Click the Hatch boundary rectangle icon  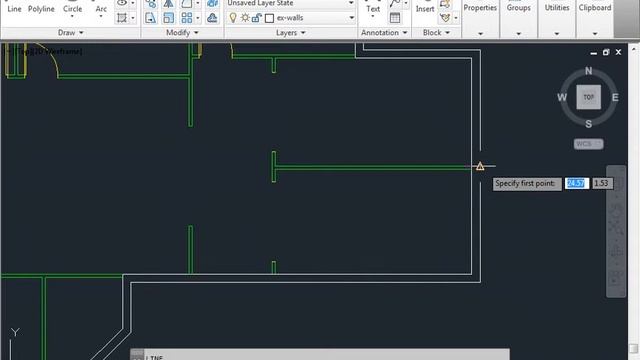pos(122,18)
